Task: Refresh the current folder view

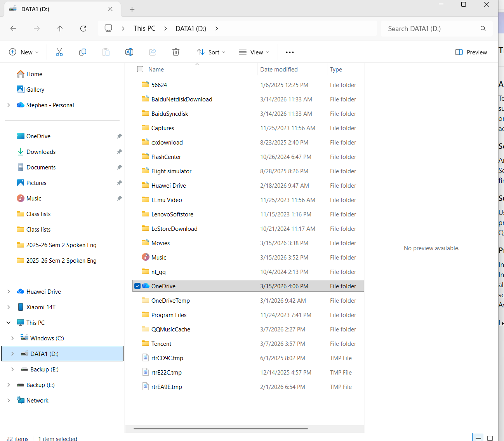Action: [83, 28]
